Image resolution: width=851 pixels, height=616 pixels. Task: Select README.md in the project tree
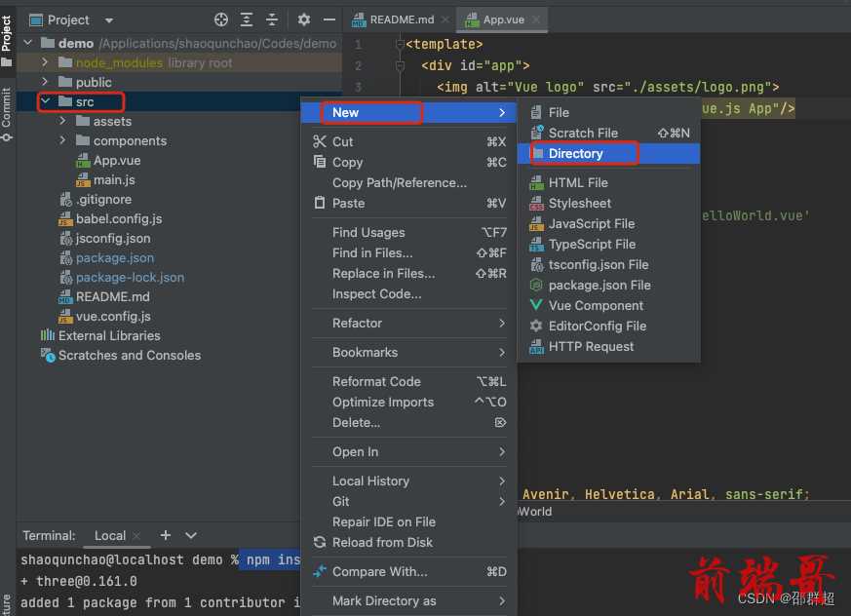[103, 297]
